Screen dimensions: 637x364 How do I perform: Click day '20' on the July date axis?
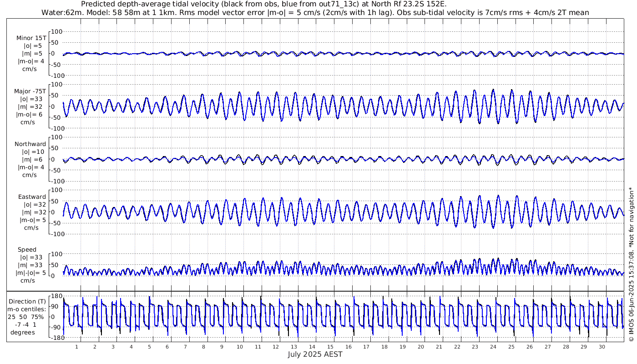(421, 347)
